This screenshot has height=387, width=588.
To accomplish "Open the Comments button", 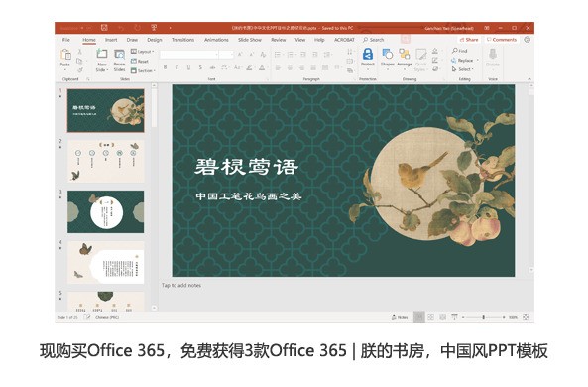I will 502,40.
